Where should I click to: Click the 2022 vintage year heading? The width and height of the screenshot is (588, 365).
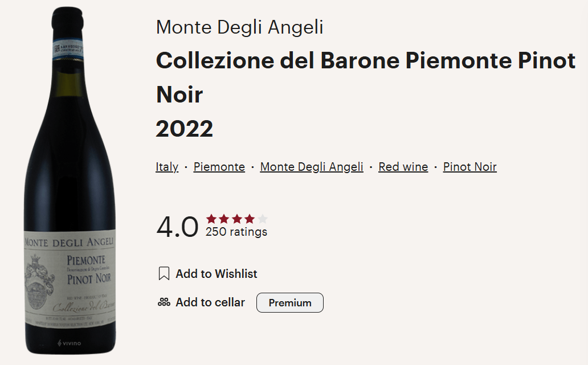point(185,129)
